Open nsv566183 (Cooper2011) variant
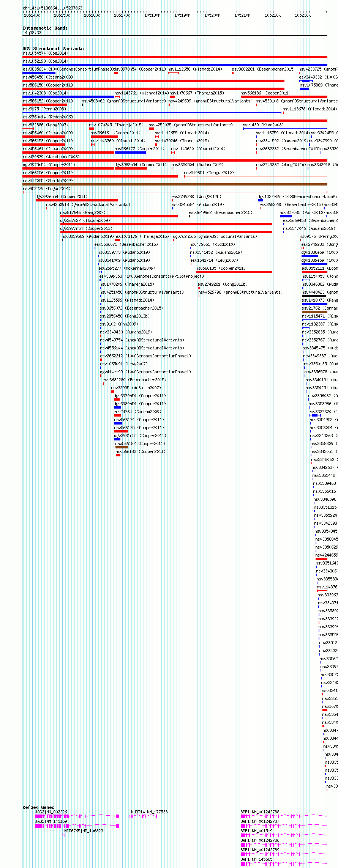 tap(141, 451)
